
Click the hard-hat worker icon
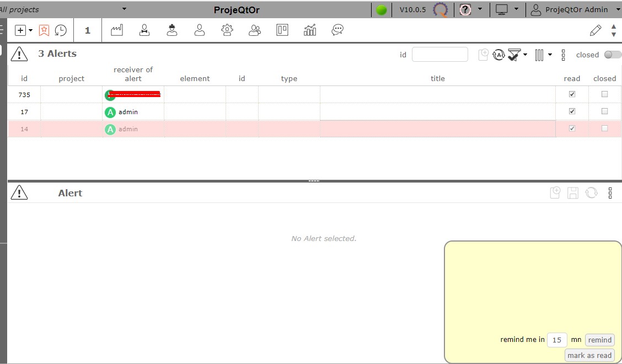171,30
